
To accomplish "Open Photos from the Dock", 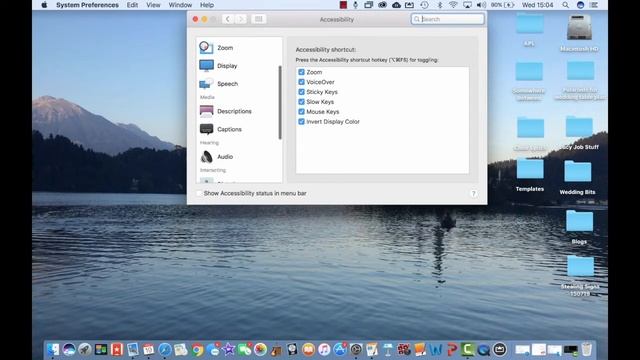I will pyautogui.click(x=260, y=349).
